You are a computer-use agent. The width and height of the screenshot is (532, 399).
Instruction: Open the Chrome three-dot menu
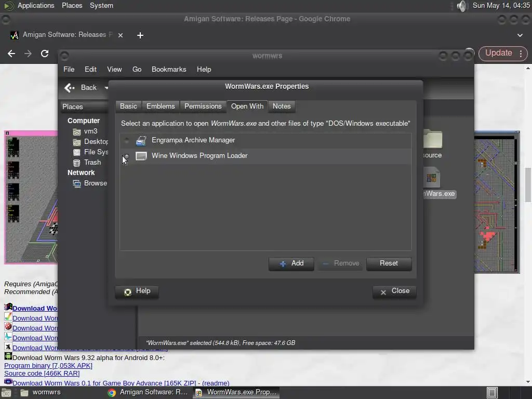(x=521, y=54)
